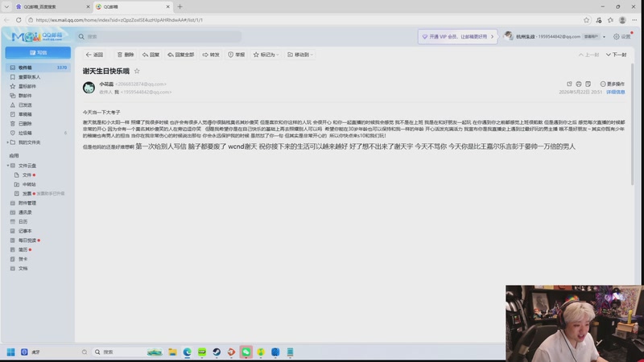Collapse the 文件云盘 section
The height and width of the screenshot is (362, 644).
(8, 166)
